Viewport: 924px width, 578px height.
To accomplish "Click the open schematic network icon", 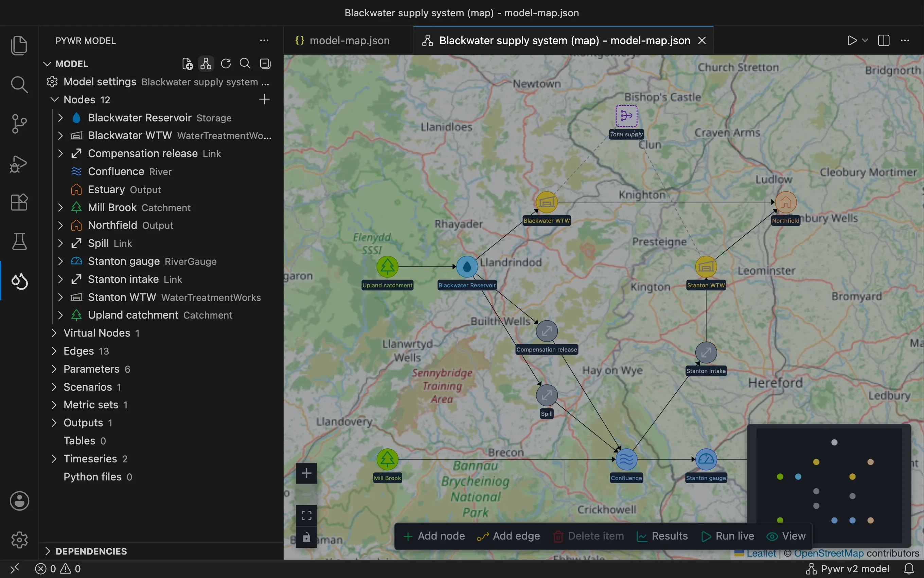I will (206, 64).
